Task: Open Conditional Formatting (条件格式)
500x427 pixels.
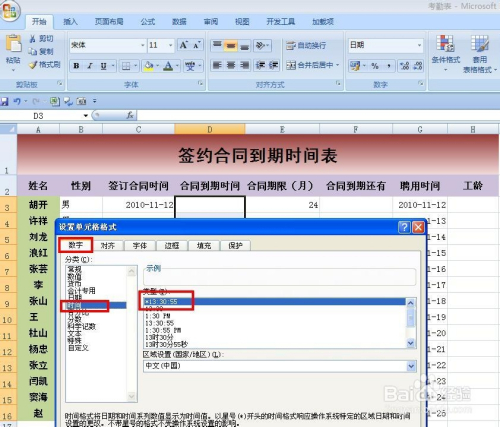Action: 446,53
